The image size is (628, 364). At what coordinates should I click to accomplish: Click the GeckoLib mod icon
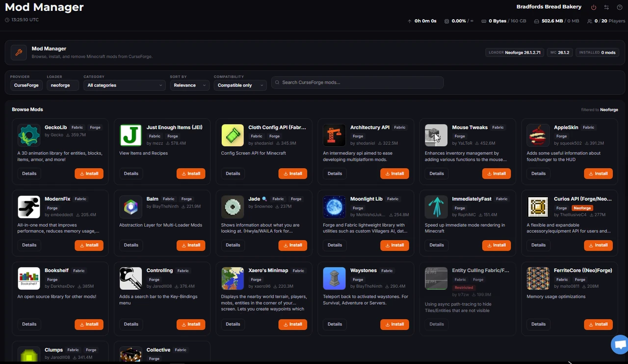tap(29, 135)
